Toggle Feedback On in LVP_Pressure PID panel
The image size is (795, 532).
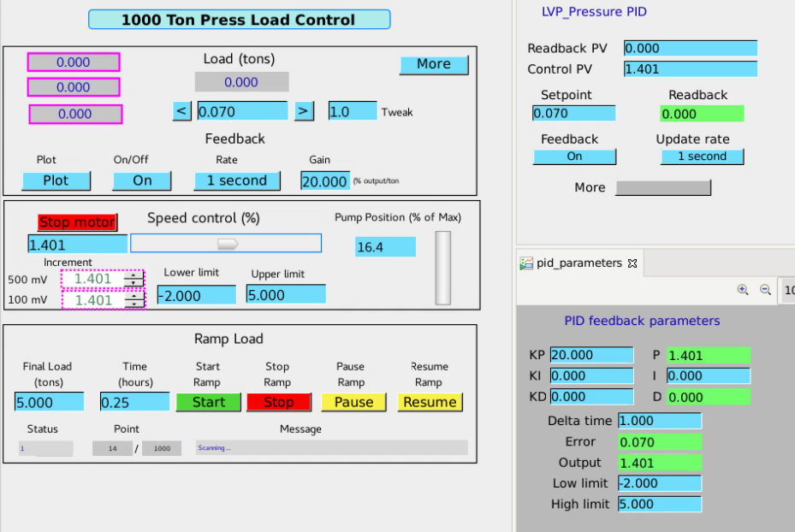(574, 157)
